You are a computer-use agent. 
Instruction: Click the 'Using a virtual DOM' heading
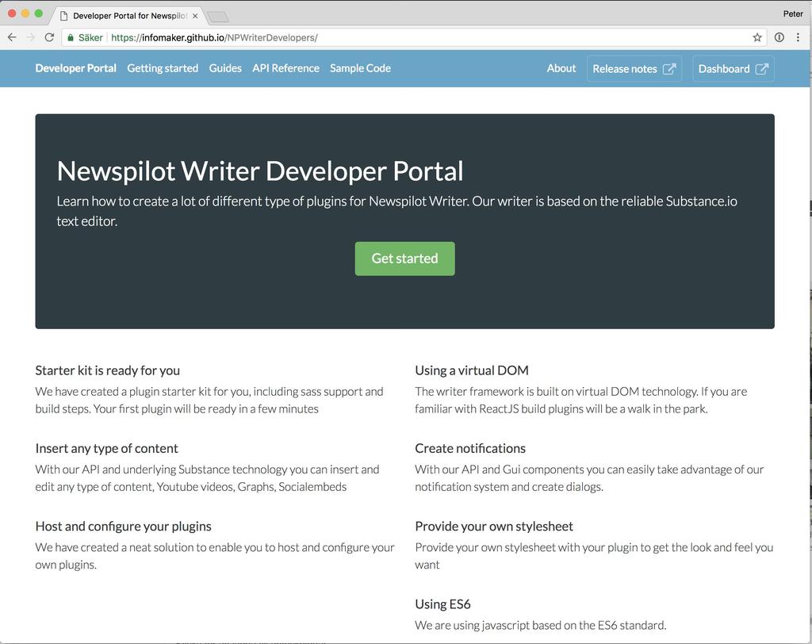(x=472, y=370)
